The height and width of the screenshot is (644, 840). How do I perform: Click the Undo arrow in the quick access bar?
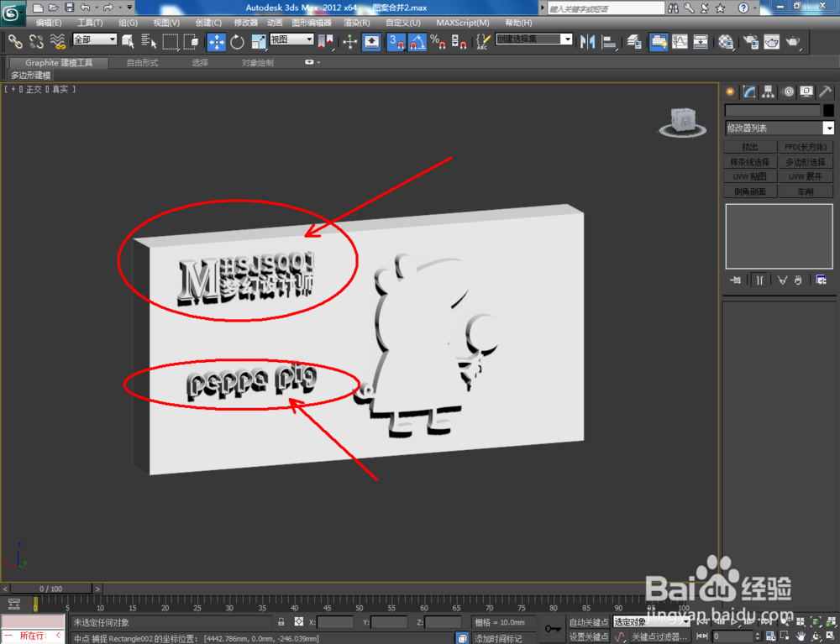point(85,8)
